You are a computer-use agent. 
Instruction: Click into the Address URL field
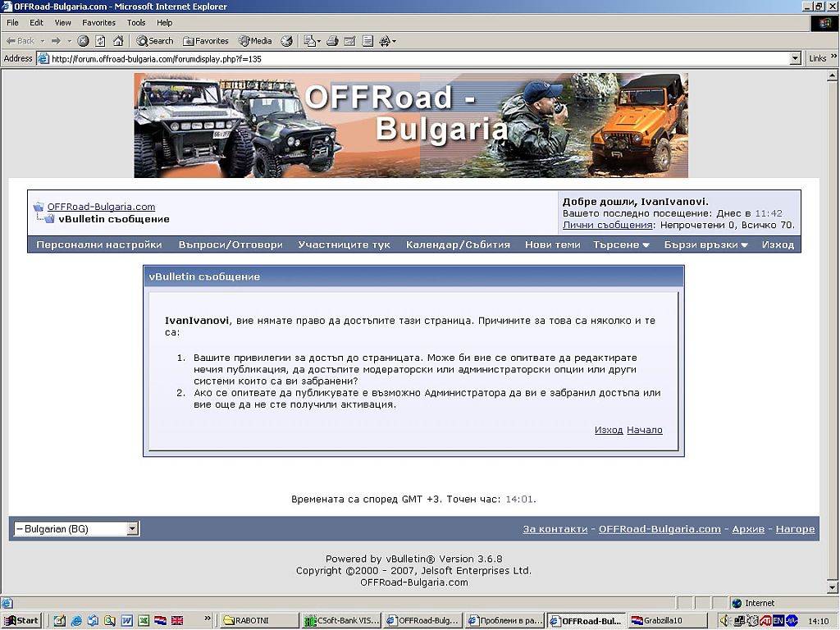pyautogui.click(x=418, y=58)
